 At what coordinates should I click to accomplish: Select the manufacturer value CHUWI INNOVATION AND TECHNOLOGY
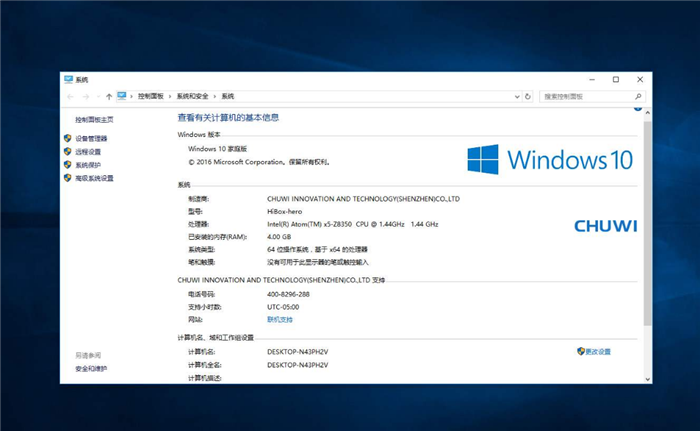pyautogui.click(x=363, y=199)
